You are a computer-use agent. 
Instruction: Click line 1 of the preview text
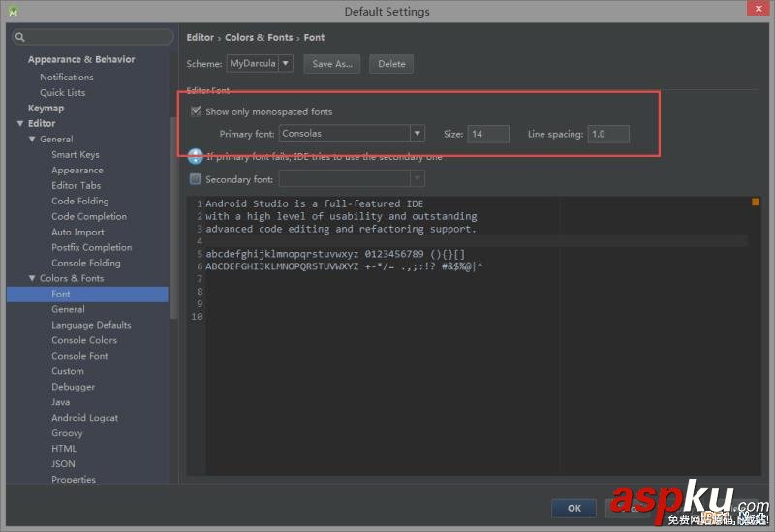[314, 203]
